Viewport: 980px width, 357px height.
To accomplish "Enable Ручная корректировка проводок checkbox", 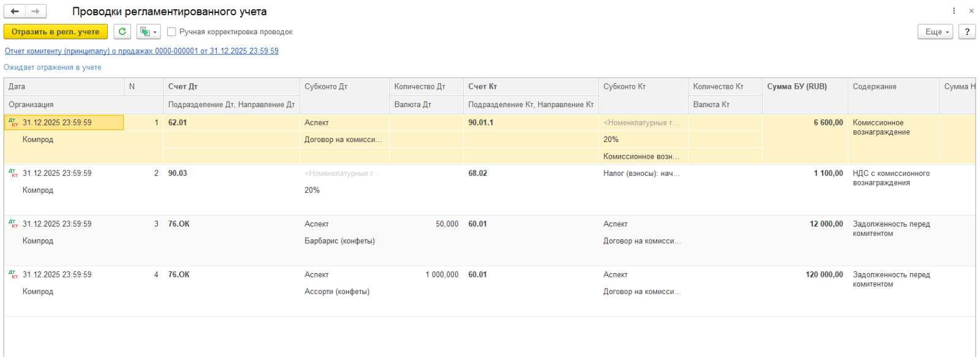I will [171, 32].
